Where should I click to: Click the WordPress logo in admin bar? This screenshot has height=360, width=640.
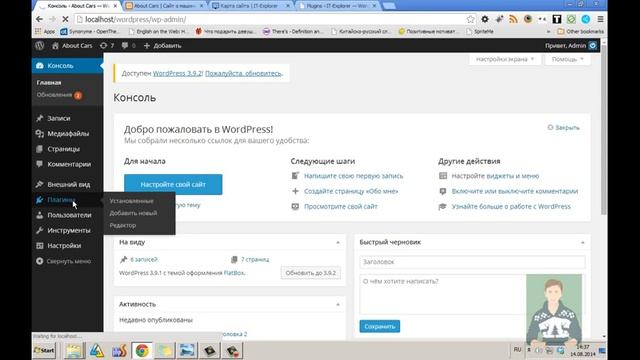coord(40,46)
